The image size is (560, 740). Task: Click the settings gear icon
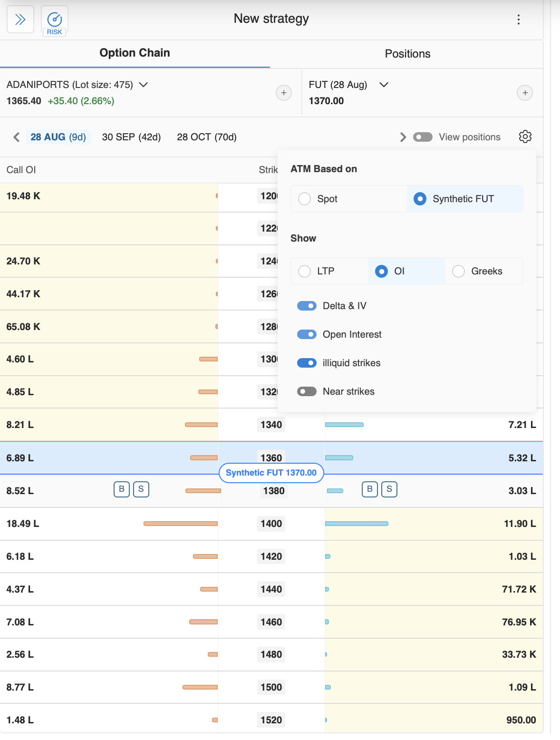coord(525,137)
